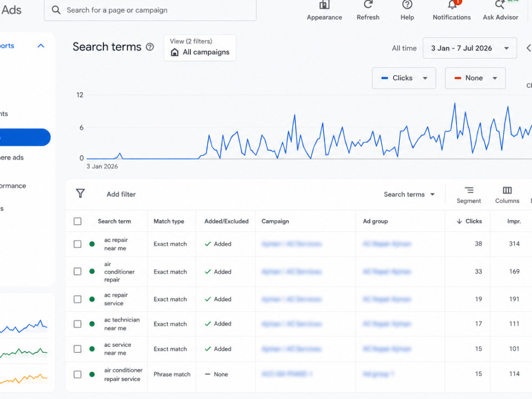The width and height of the screenshot is (532, 399).
Task: Click the green status dot for air conditioner repair service
Action: coord(92,374)
